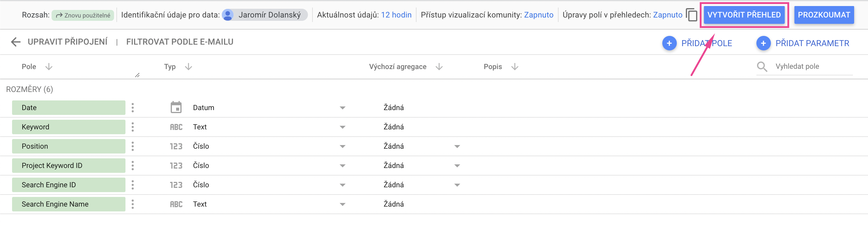Image resolution: width=868 pixels, height=228 pixels.
Task: Open aggregation dropdown for Project Keyword ID
Action: point(457,166)
